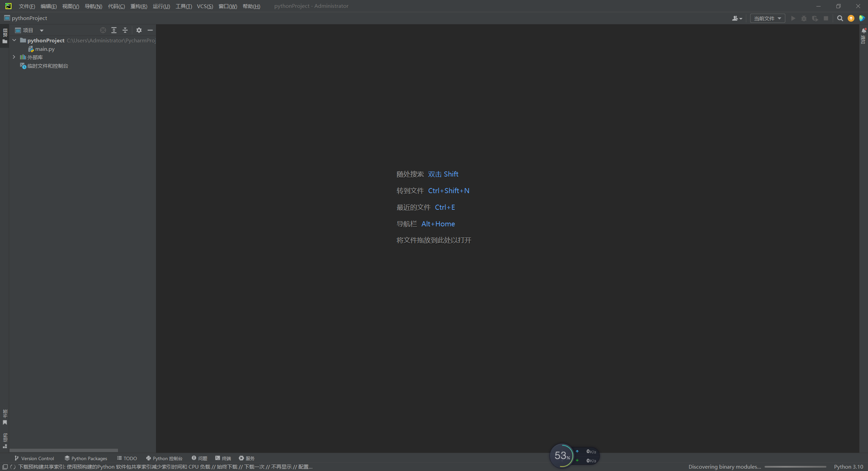868x471 pixels.
Task: Select main.py in the project tree
Action: click(44, 49)
